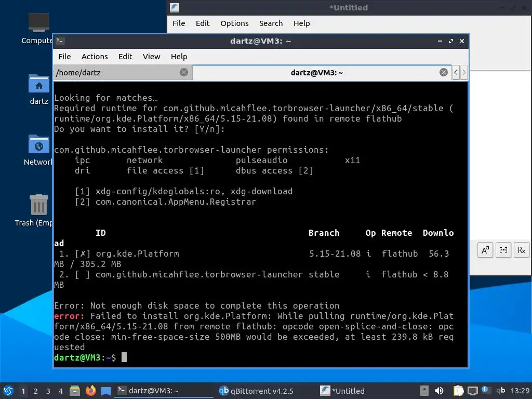Bring up qBittorrent v4.2.5 from taskbar

[x=256, y=391]
